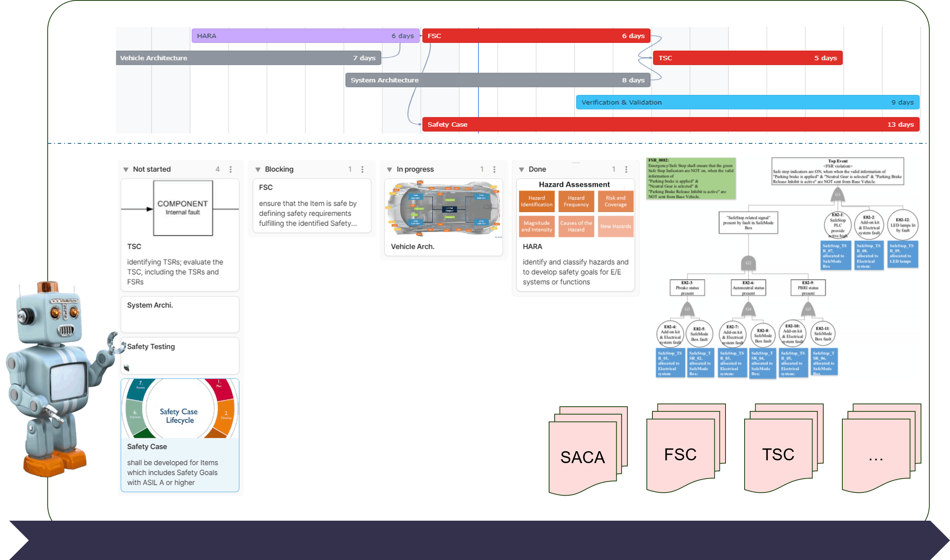950x560 pixels.
Task: Click the G5 gate in the fault tree
Action: click(808, 309)
